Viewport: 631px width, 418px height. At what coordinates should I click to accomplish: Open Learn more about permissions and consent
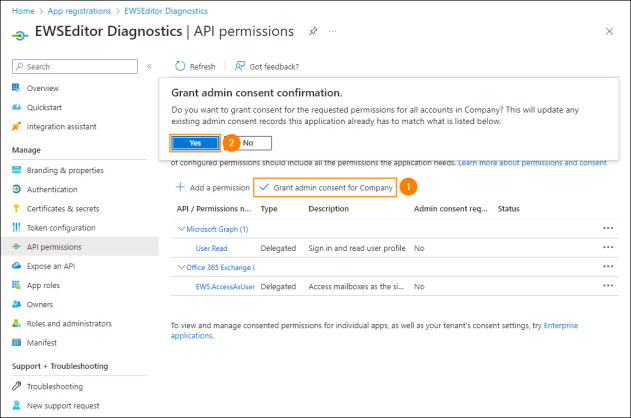[x=532, y=163]
